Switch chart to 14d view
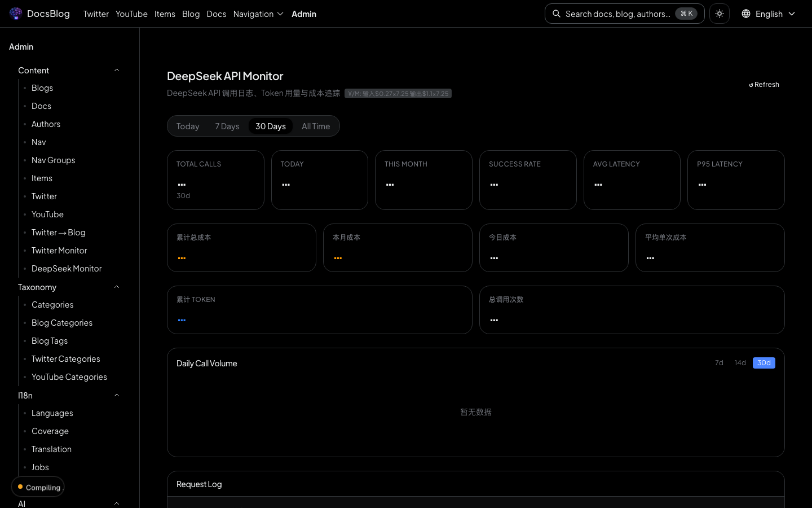Viewport: 812px width, 508px height. coord(740,363)
